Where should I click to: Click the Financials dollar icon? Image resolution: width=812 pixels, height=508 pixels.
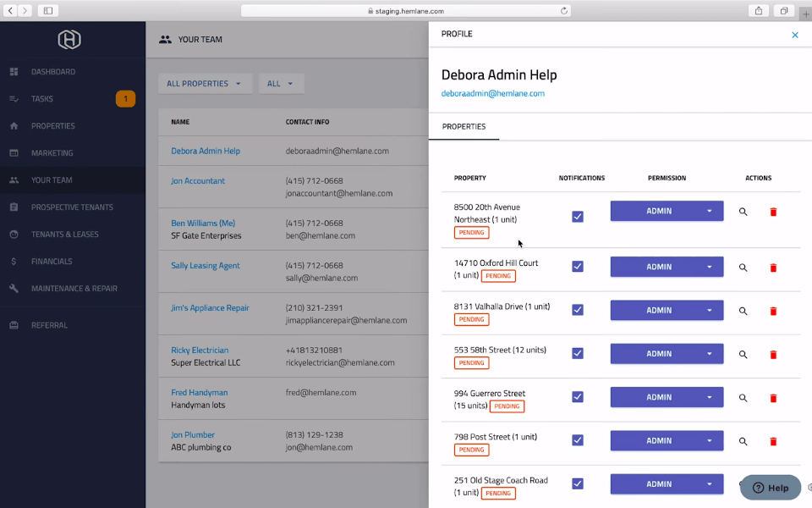14,262
